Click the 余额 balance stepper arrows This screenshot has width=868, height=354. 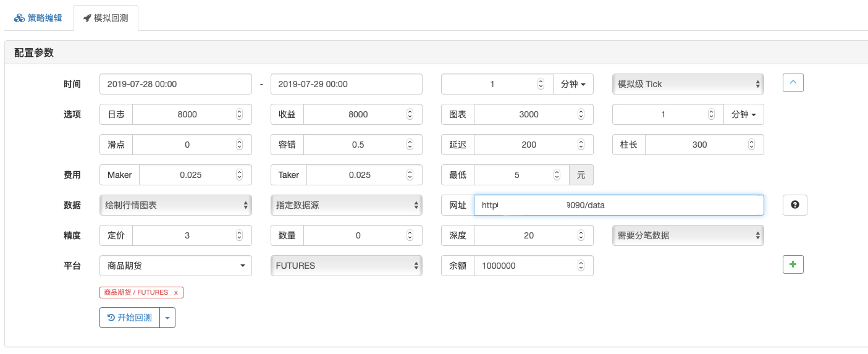(581, 266)
